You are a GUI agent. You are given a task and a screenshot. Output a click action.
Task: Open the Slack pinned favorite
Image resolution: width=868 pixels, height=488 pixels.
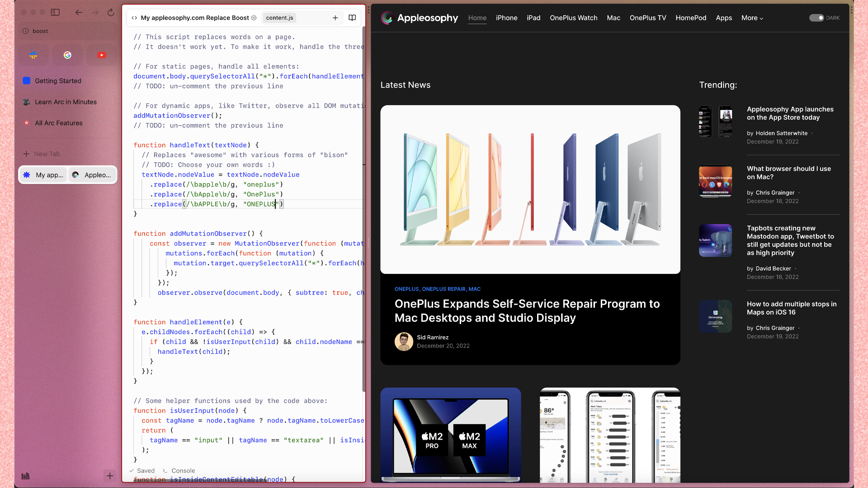tap(33, 55)
